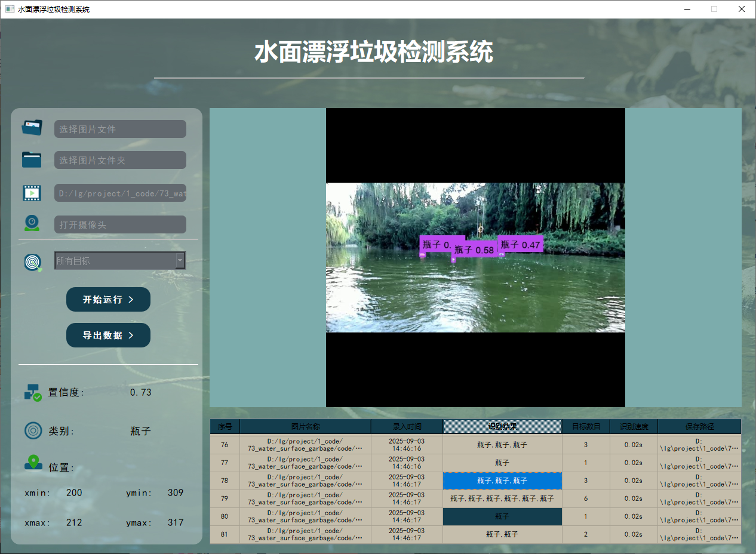The image size is (756, 554).
Task: Select row number 79 cell
Action: click(225, 498)
